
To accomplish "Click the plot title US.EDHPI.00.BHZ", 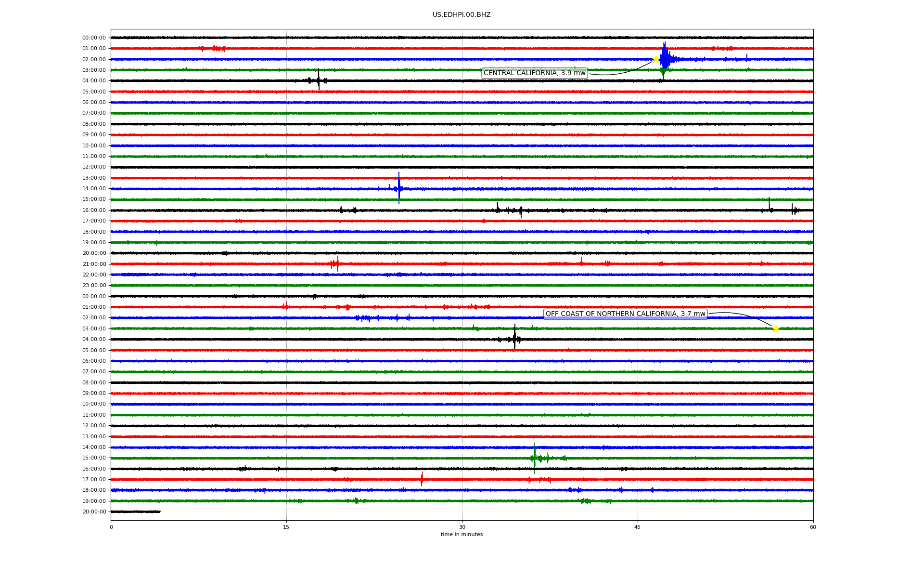I will click(x=461, y=15).
